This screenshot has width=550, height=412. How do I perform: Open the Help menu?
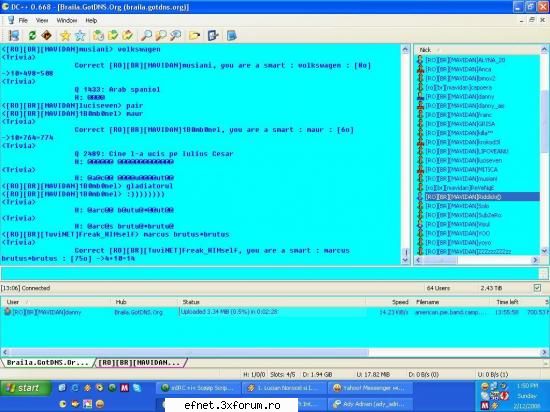(x=91, y=21)
